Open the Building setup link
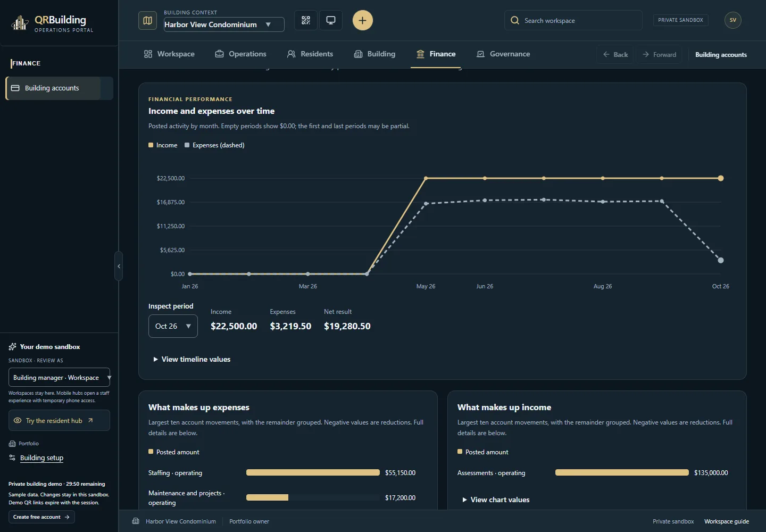This screenshot has width=766, height=532. click(41, 458)
